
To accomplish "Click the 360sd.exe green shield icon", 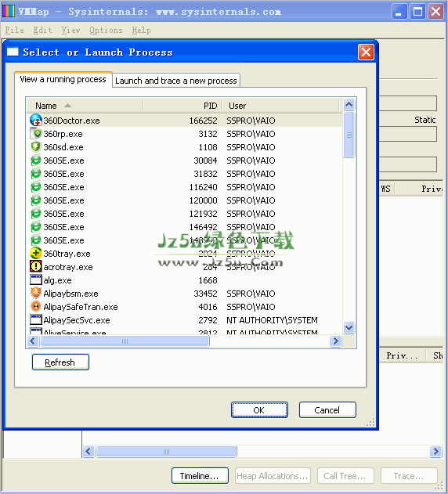I will [x=36, y=147].
